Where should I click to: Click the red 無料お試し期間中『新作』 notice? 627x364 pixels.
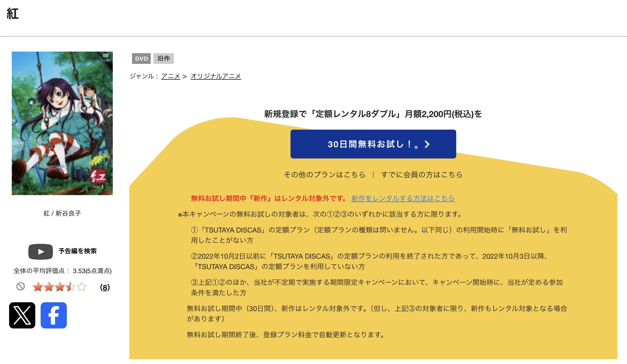click(x=269, y=198)
